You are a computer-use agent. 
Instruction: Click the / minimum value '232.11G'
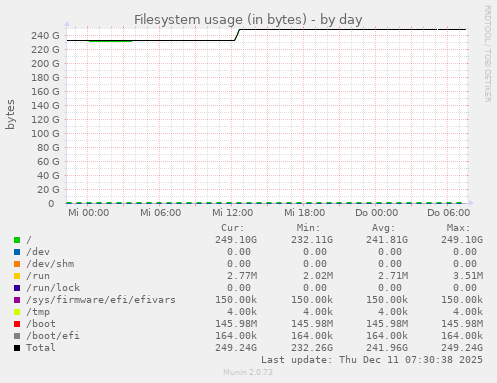312,240
